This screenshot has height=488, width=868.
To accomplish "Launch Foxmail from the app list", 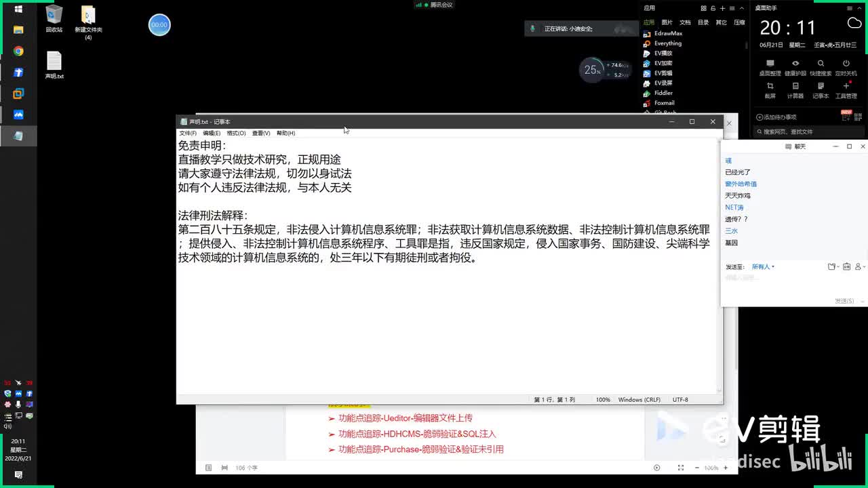I will click(659, 103).
